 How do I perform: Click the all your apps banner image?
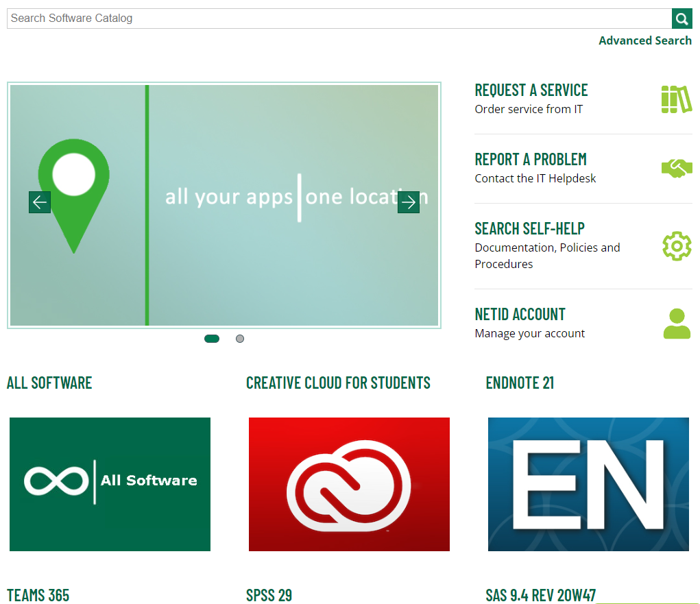[x=224, y=206]
